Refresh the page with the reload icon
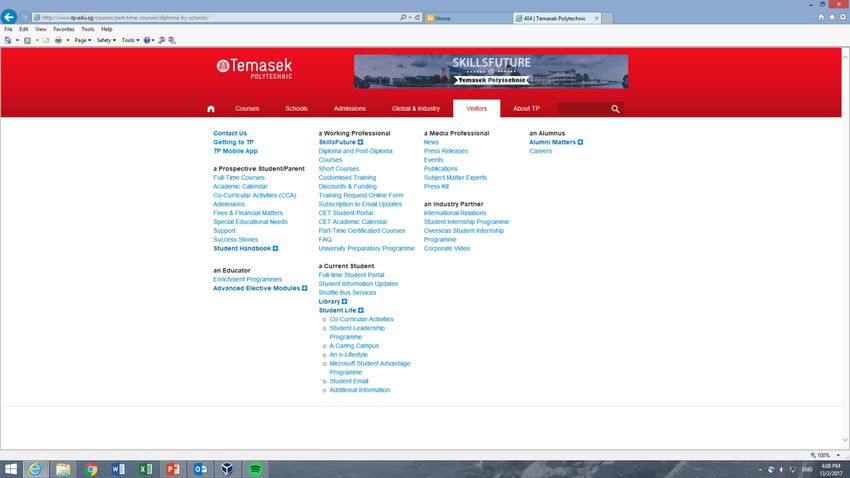The width and height of the screenshot is (850, 478). click(417, 17)
